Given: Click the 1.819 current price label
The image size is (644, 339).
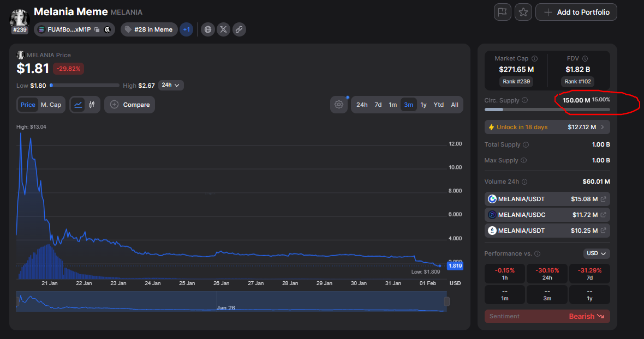Looking at the screenshot, I should 455,265.
